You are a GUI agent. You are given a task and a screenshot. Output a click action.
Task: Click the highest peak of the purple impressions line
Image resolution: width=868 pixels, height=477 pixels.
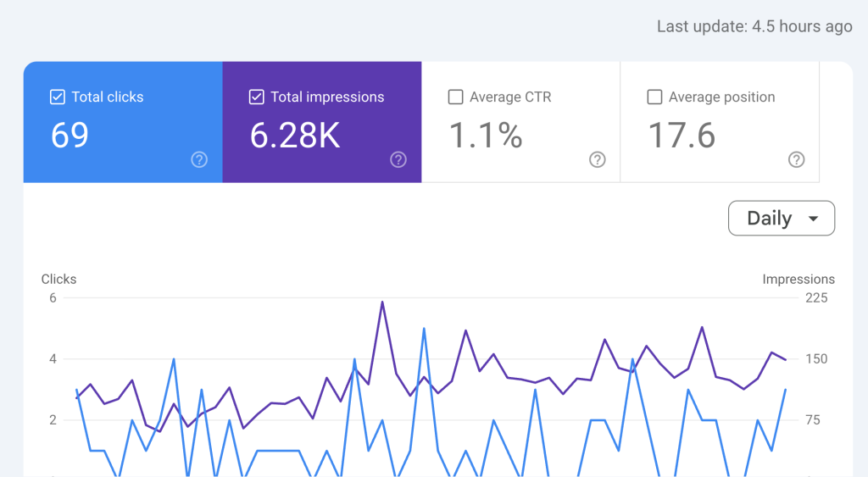coord(382,302)
